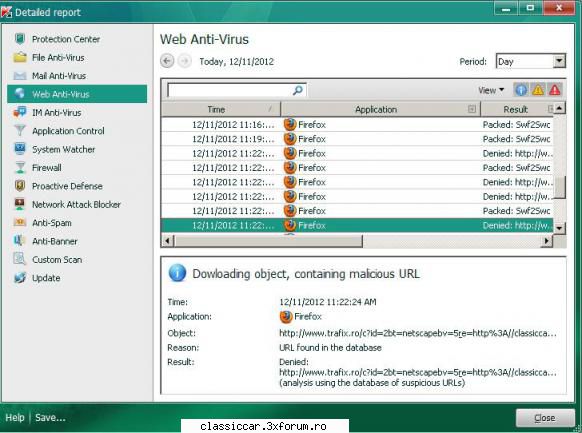Select Mail Anti-Virus in the sidebar
Screen dimensions: 582x433
[x=77, y=76]
